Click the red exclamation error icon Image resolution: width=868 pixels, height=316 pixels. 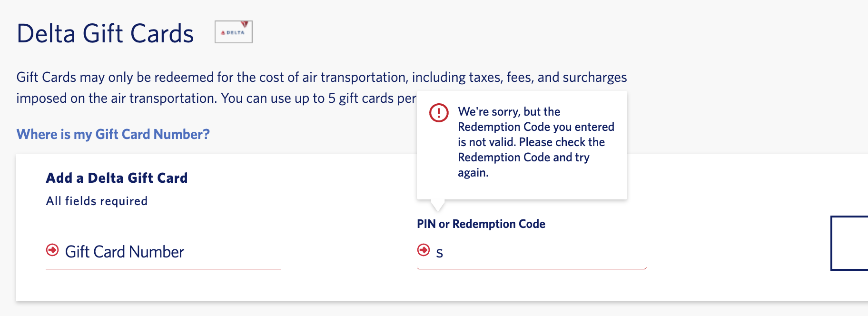tap(438, 113)
